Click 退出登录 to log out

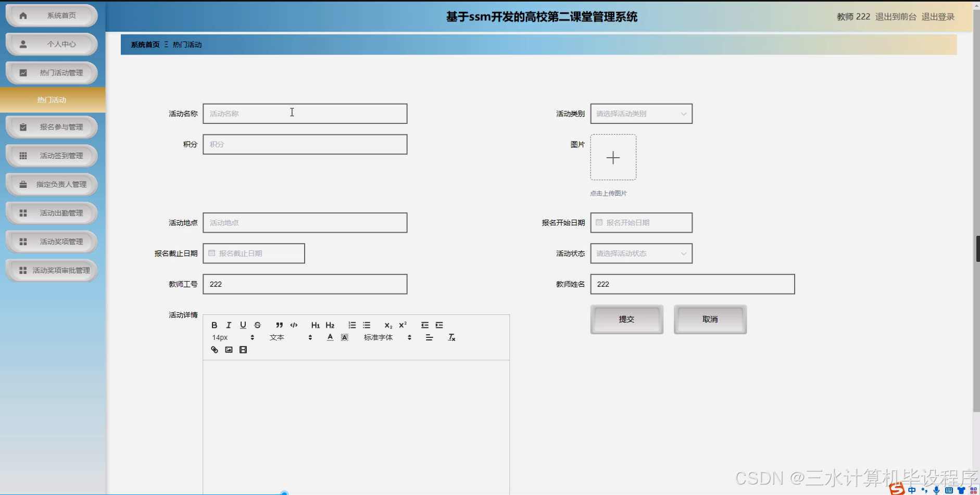(937, 16)
